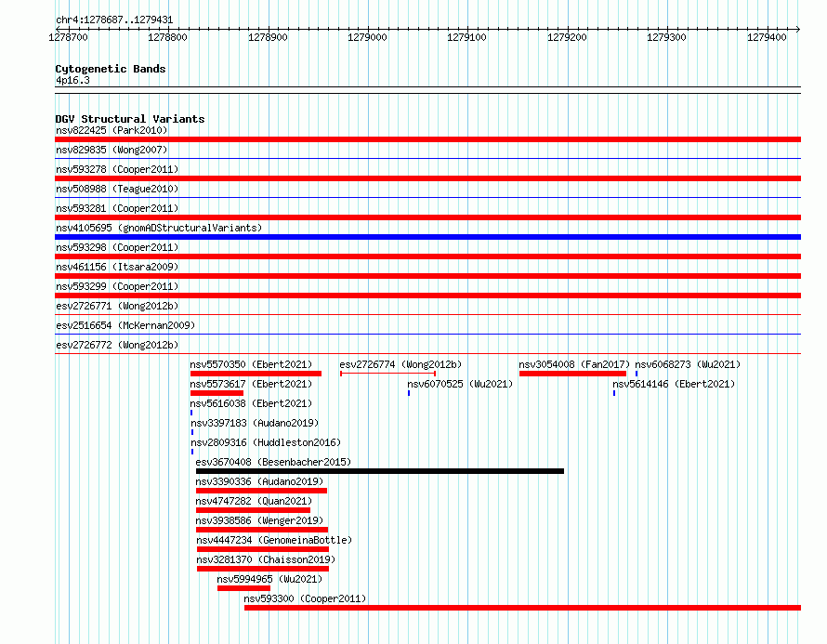Open the nsv6070525 (Wu2021) label
This screenshot has height=644, width=827.
460,384
